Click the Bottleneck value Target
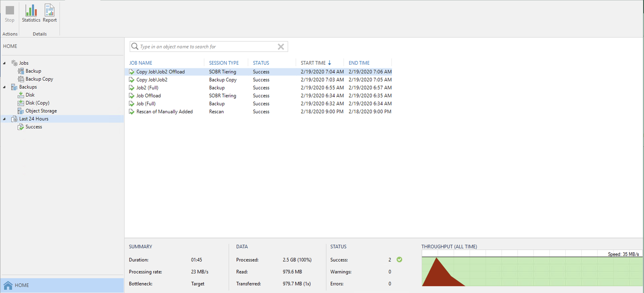The image size is (644, 293). (198, 284)
